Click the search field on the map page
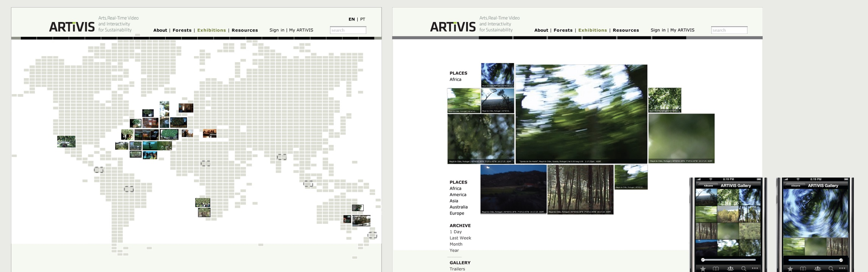Screen dimensions: 868x272 pyautogui.click(x=348, y=30)
